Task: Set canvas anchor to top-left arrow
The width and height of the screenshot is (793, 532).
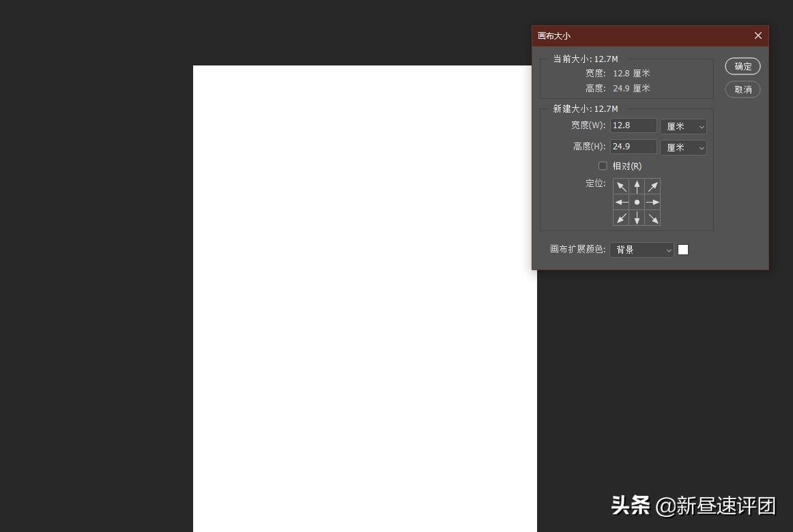Action: click(621, 186)
